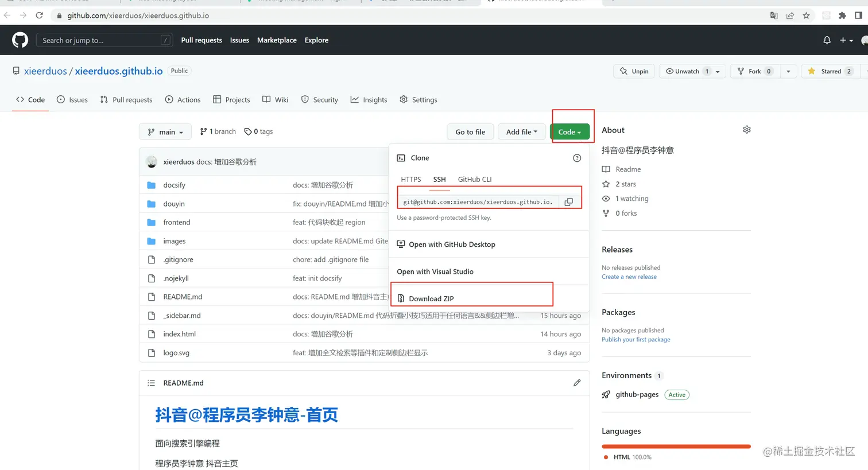
Task: Open the main branch selector
Action: tap(165, 132)
